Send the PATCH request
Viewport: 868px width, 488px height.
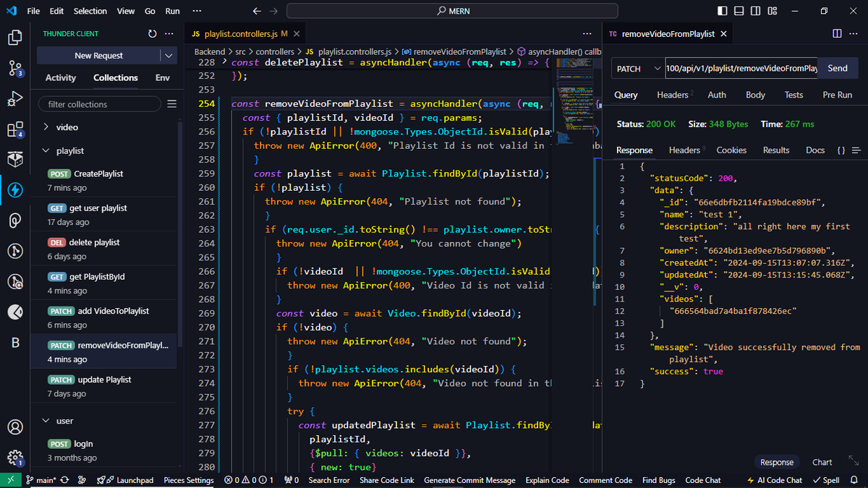pos(838,69)
